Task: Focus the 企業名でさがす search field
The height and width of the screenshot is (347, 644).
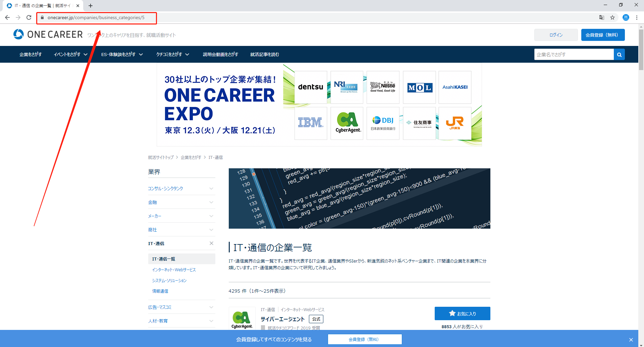Action: pyautogui.click(x=574, y=54)
